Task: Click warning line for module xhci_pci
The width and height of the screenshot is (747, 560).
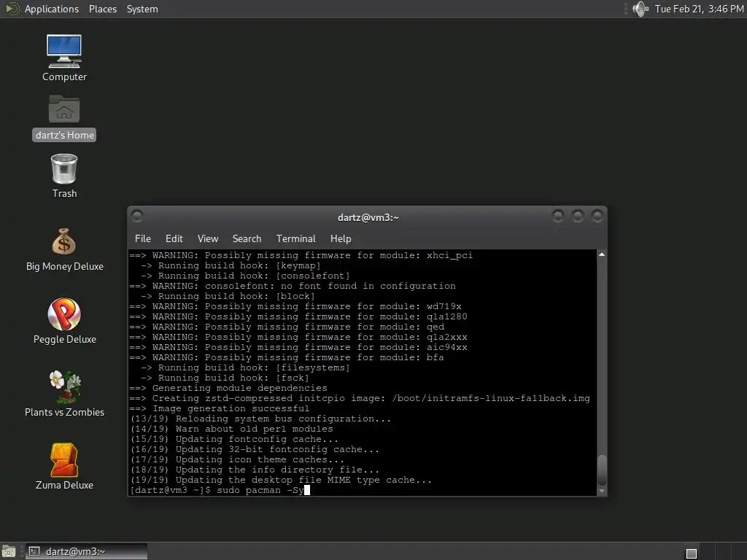Action: click(301, 255)
